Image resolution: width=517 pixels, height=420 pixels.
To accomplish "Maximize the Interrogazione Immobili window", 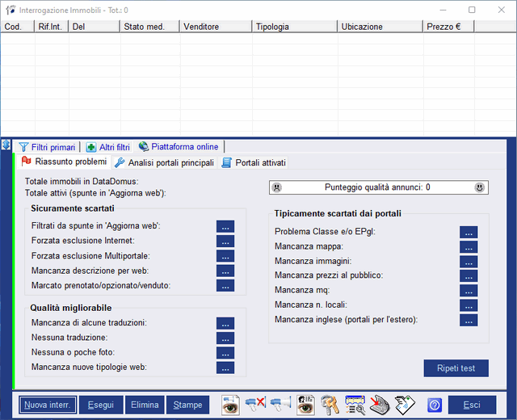I will (x=472, y=10).
